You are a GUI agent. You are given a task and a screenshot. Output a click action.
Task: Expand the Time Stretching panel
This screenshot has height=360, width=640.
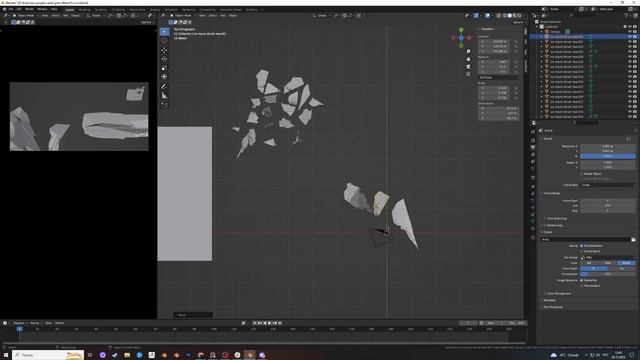coord(556,219)
